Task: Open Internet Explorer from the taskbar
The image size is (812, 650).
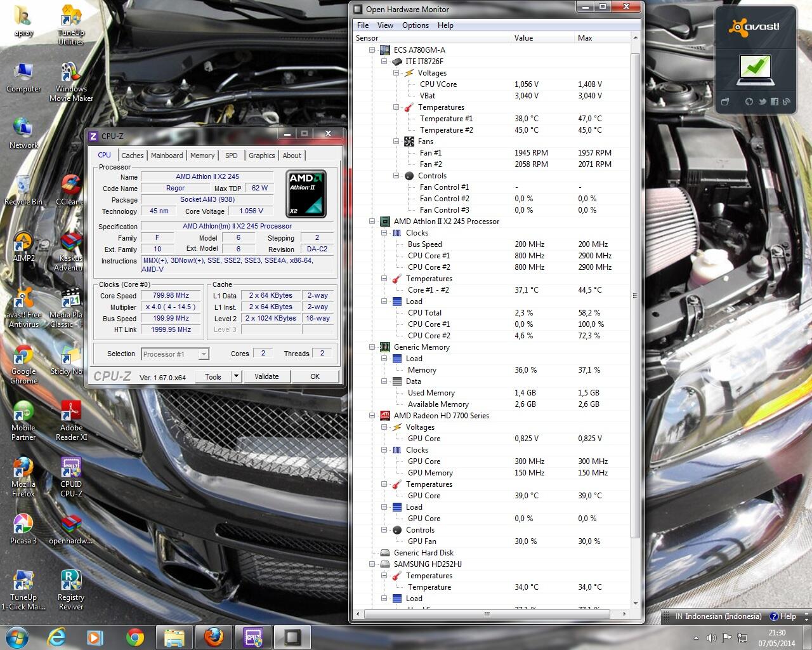Action: click(x=56, y=637)
